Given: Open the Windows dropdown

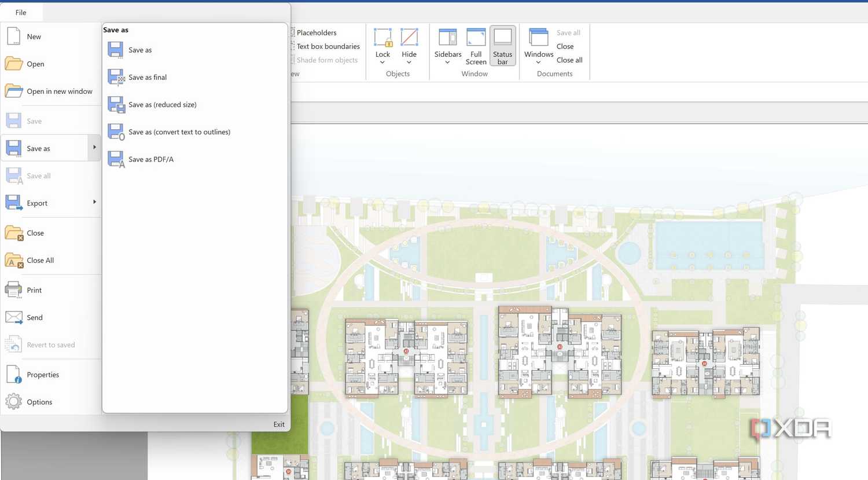Looking at the screenshot, I should pos(539,46).
